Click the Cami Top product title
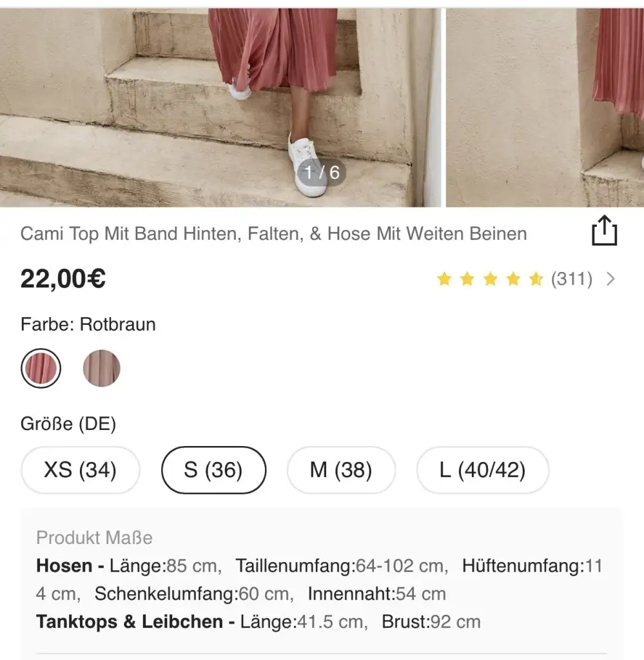Image resolution: width=644 pixels, height=660 pixels. [273, 233]
